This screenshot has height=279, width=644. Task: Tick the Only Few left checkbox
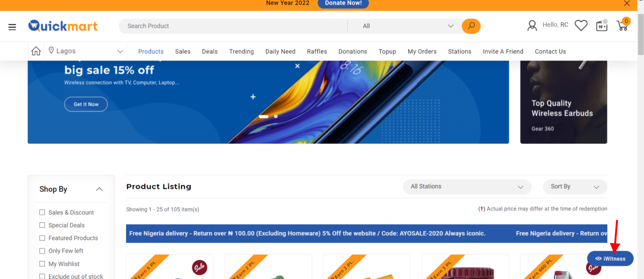[42, 251]
